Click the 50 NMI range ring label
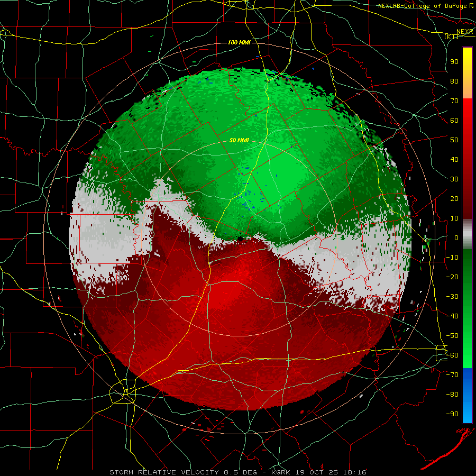 (x=239, y=140)
